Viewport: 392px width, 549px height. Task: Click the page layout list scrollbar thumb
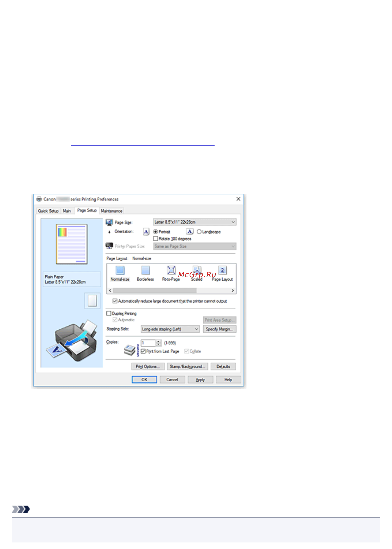[x=155, y=291]
